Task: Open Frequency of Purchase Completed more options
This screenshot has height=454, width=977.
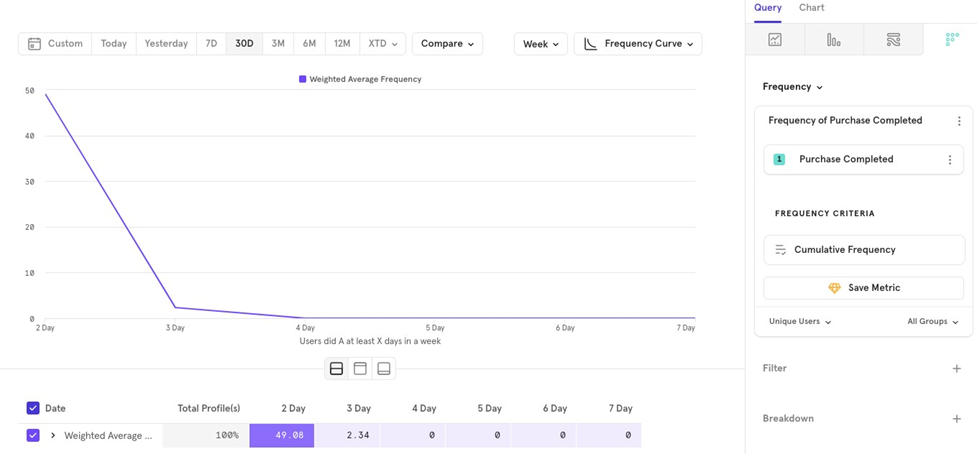Action: [x=959, y=121]
